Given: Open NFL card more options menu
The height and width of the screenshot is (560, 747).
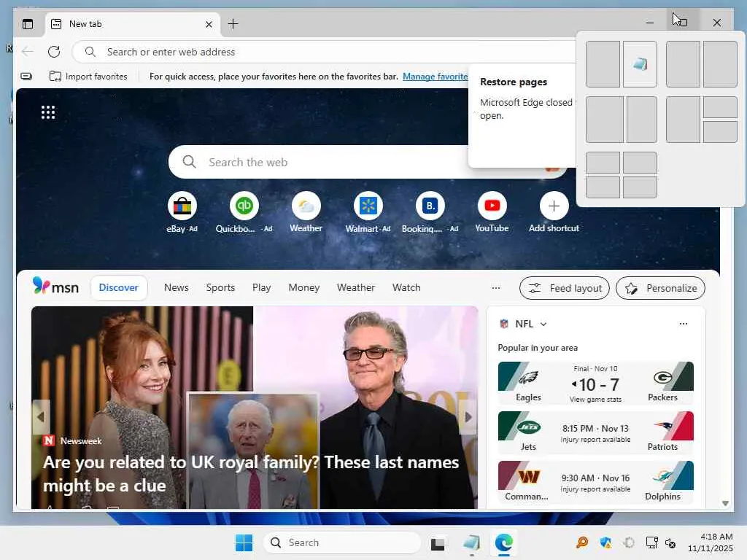Looking at the screenshot, I should pos(683,324).
